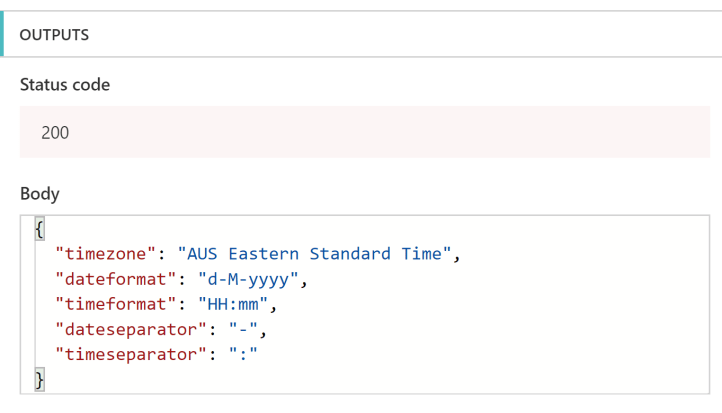Click the teal accent bar beside OUTPUTS

pyautogui.click(x=3, y=35)
